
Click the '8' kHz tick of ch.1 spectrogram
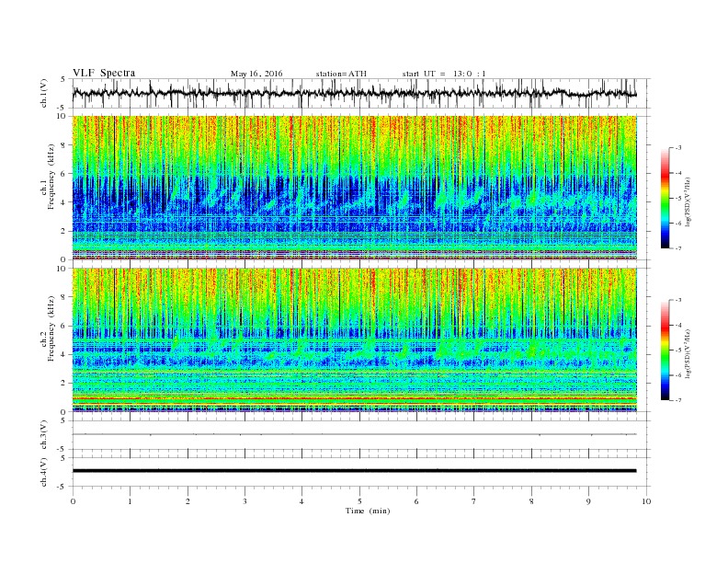tap(63, 145)
